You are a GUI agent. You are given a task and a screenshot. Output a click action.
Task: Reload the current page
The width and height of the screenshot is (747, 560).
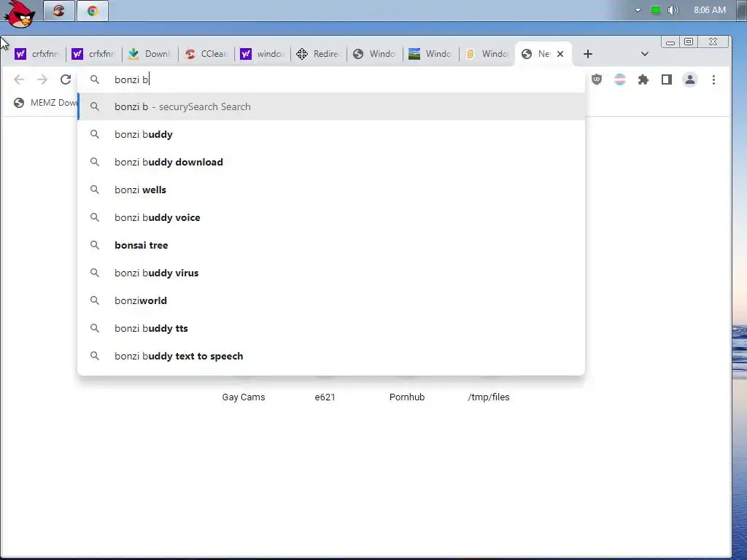click(x=66, y=79)
